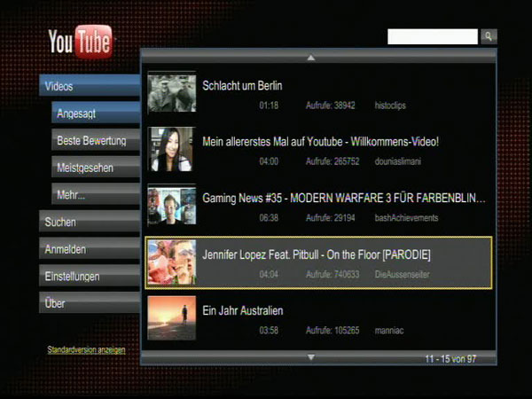The width and height of the screenshot is (532, 399).
Task: Click the uploader name 'DieAussenseiter'
Action: tap(402, 274)
